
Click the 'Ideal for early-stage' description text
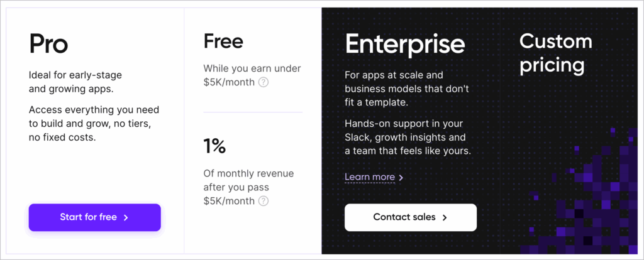pos(75,82)
